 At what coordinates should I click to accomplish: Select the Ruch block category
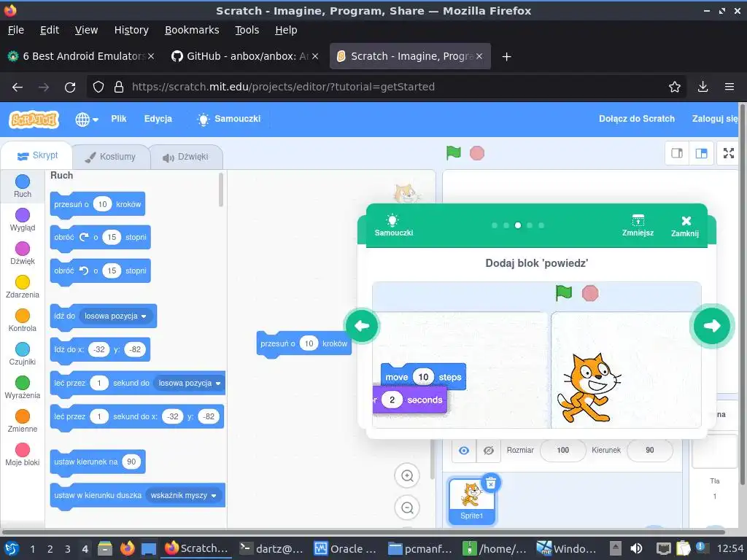point(23,186)
